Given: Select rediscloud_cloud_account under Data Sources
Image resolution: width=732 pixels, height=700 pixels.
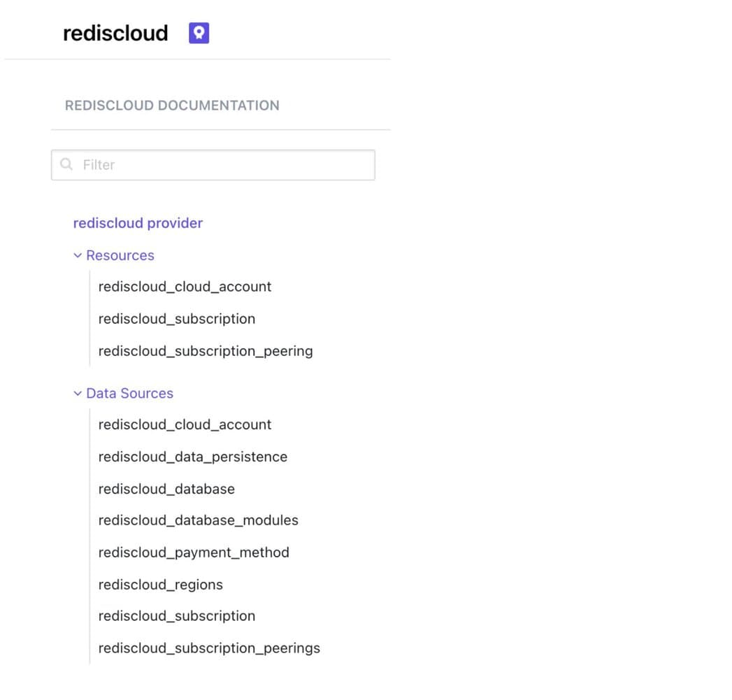Looking at the screenshot, I should 185,424.
